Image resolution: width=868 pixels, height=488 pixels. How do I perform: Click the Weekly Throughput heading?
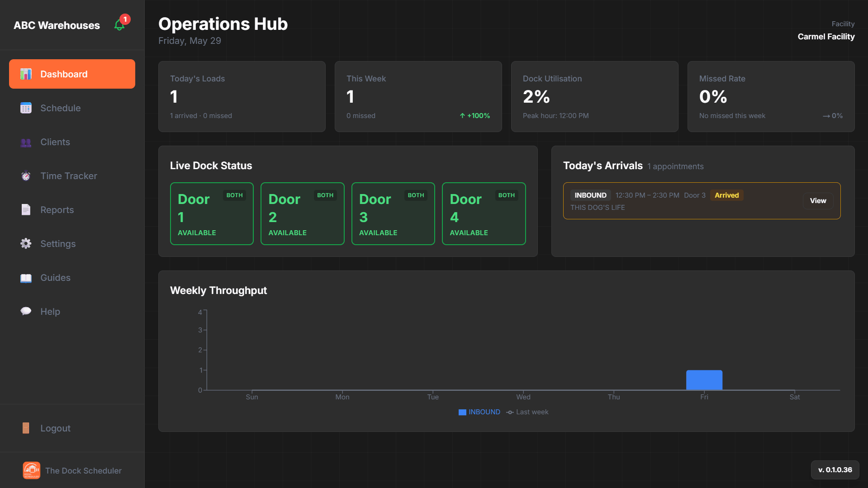click(x=218, y=290)
